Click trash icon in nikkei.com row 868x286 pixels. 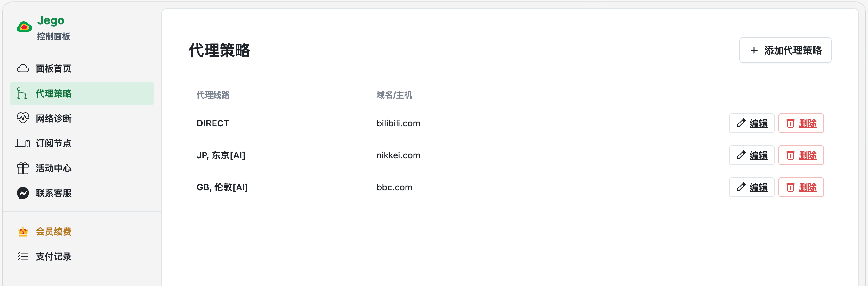[790, 155]
